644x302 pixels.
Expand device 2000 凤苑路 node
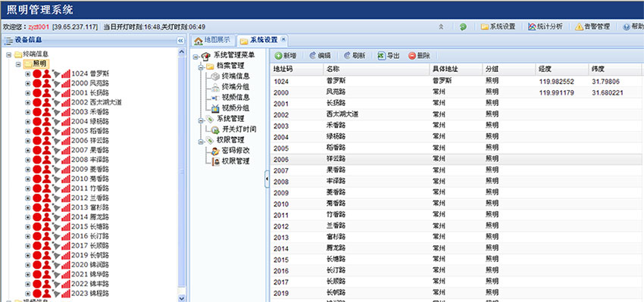(x=27, y=83)
